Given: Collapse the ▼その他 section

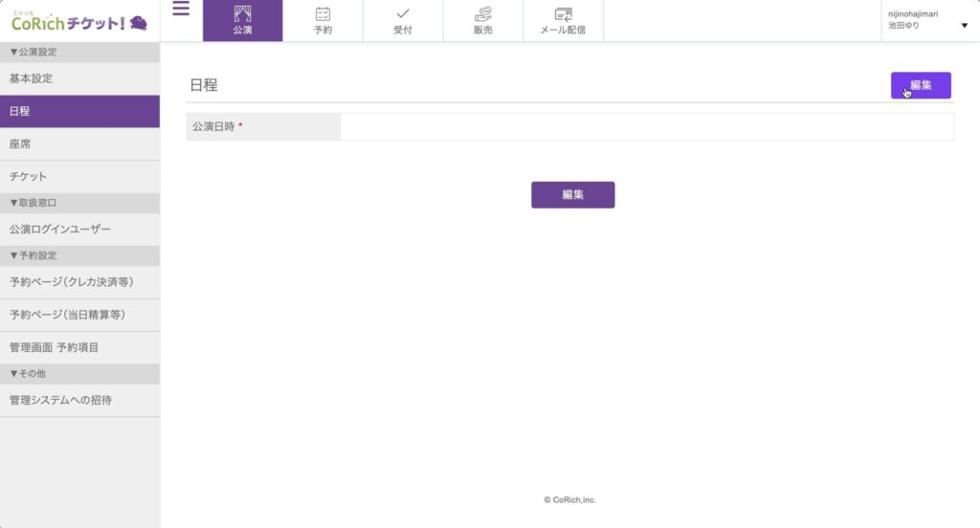Looking at the screenshot, I should [x=29, y=373].
